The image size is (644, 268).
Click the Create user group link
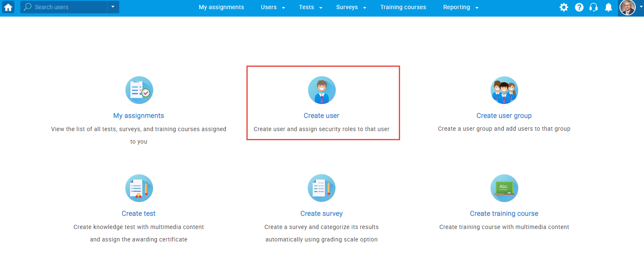pos(504,116)
